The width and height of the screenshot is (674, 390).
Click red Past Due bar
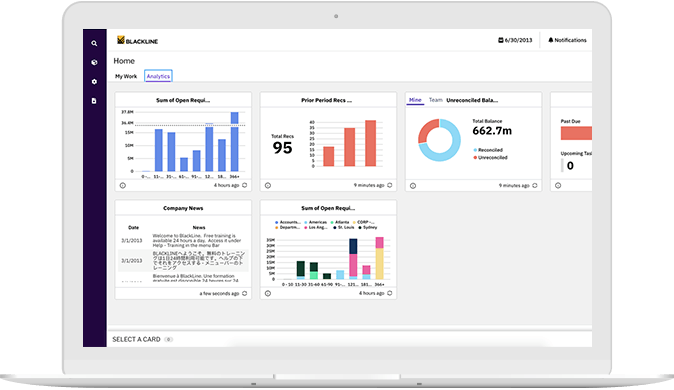point(576,133)
